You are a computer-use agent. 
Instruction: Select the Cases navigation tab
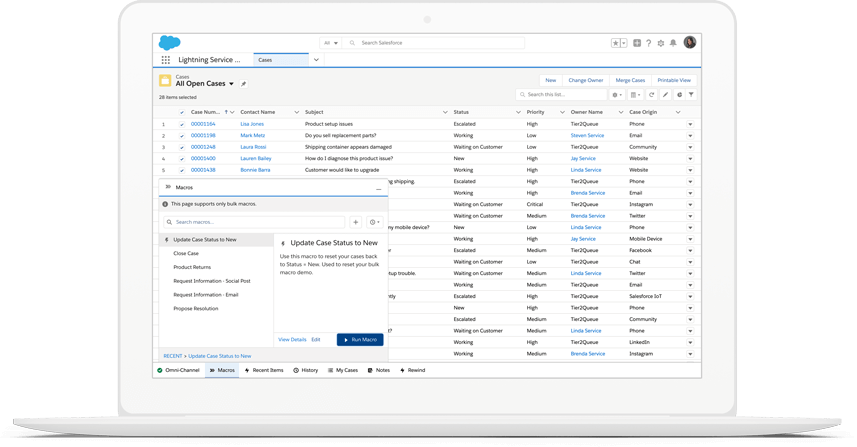[281, 60]
